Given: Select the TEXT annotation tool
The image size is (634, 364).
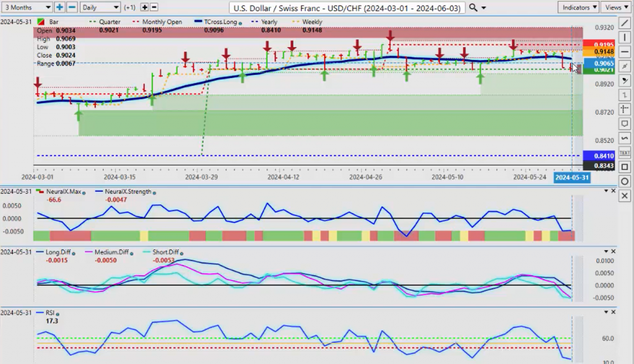Looking at the screenshot, I should (x=625, y=152).
